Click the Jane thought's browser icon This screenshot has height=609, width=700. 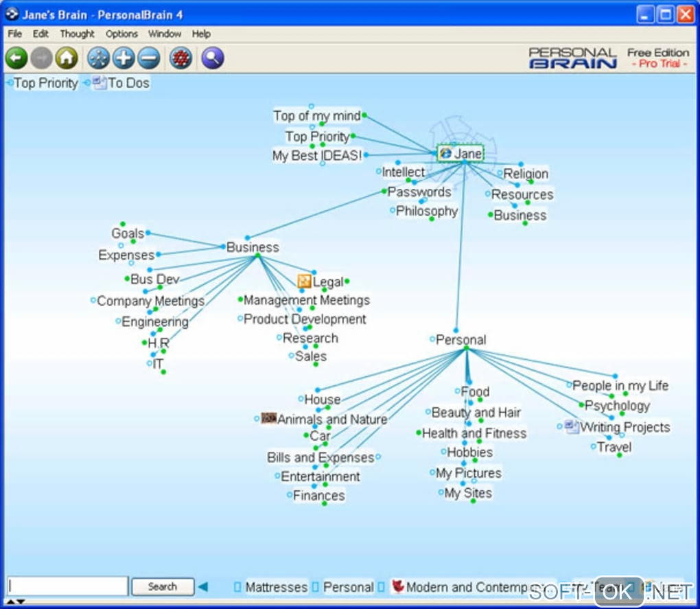[x=445, y=153]
